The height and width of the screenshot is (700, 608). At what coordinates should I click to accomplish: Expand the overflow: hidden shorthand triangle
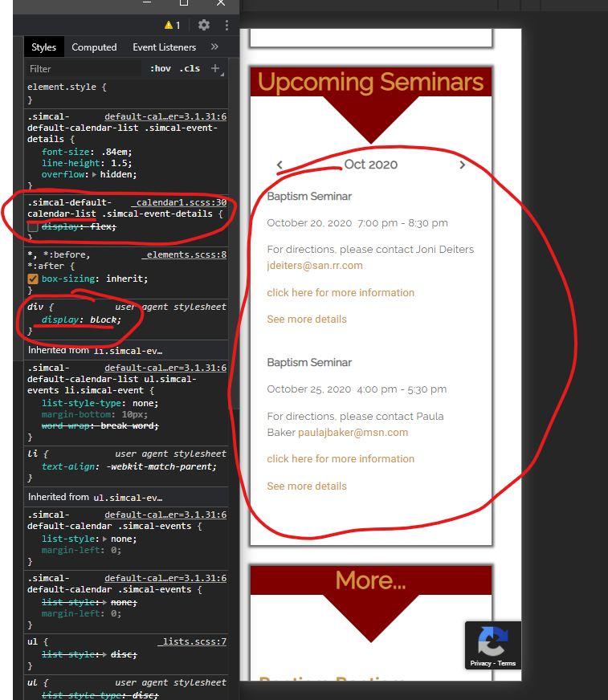[95, 174]
